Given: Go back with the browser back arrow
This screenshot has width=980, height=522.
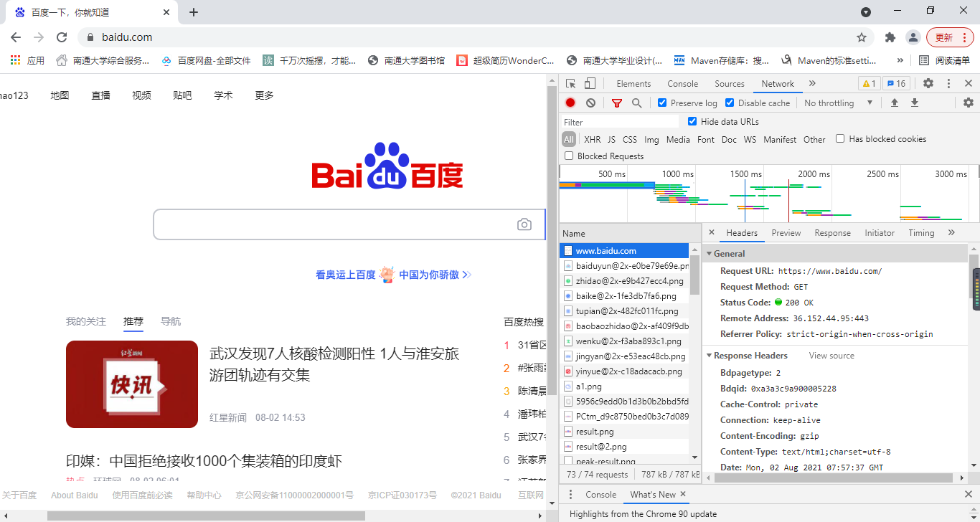Looking at the screenshot, I should (x=16, y=37).
